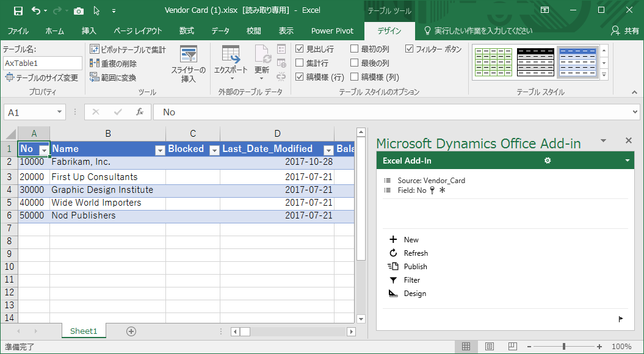The height and width of the screenshot is (354, 644).
Task: Open the Blocked column filter dropdown
Action: click(214, 150)
